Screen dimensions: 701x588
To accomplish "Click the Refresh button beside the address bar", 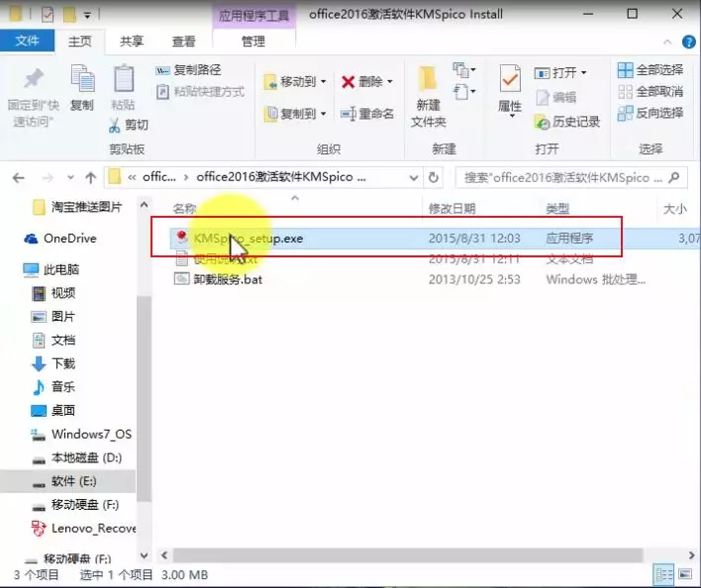I will coord(434,178).
